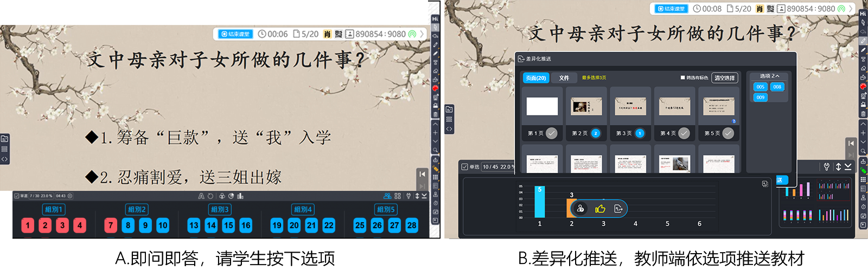The width and height of the screenshot is (868, 277).
Task: Collapse right response panel with down chevron
Action: 848,166
